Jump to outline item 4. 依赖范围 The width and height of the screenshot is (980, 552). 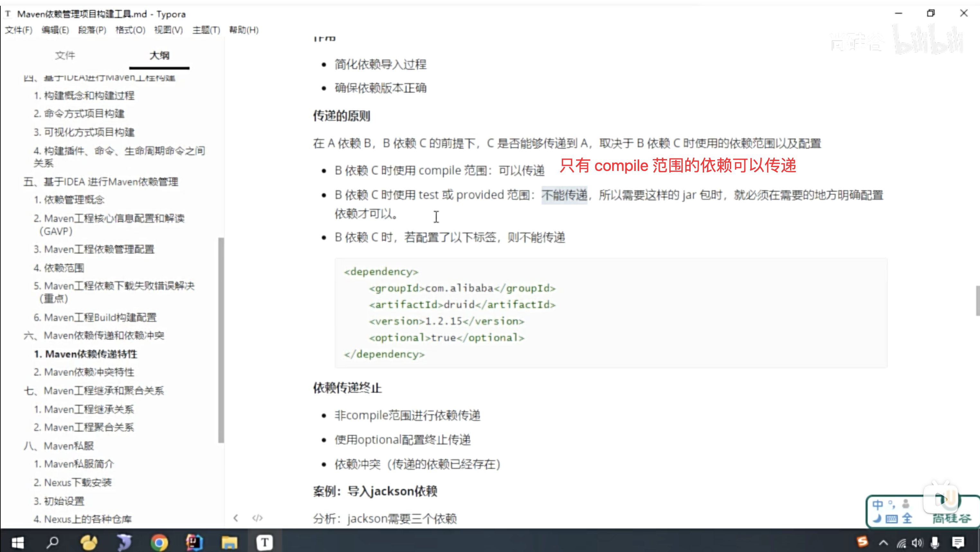[59, 268]
